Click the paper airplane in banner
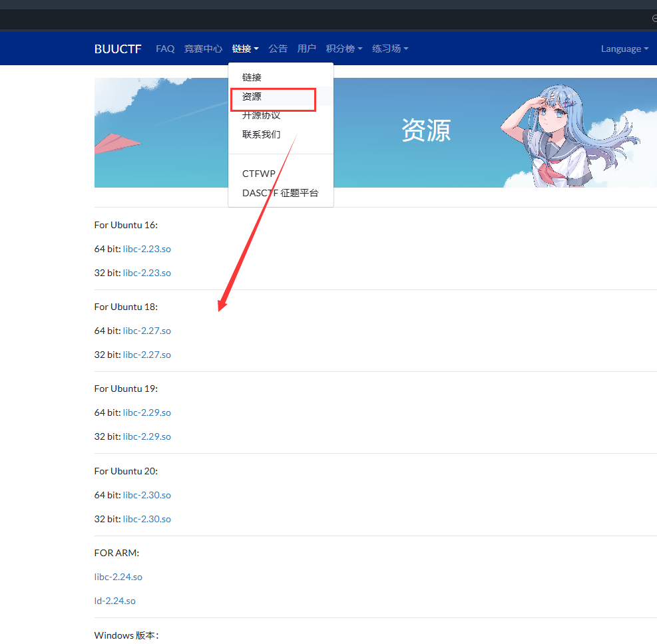657x644 pixels. 117,143
